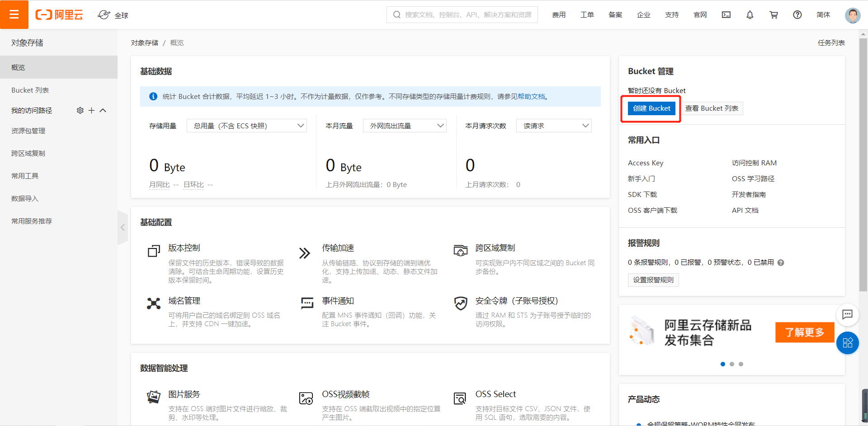Click the 域名管理 icon
The height and width of the screenshot is (426, 868).
(x=154, y=303)
